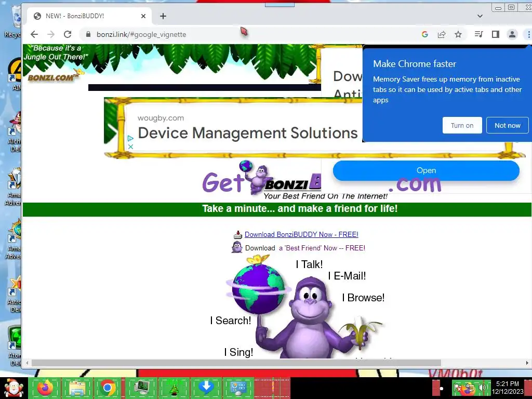Click the network tray icon
Viewport: 532px width, 399px height.
coord(470,388)
